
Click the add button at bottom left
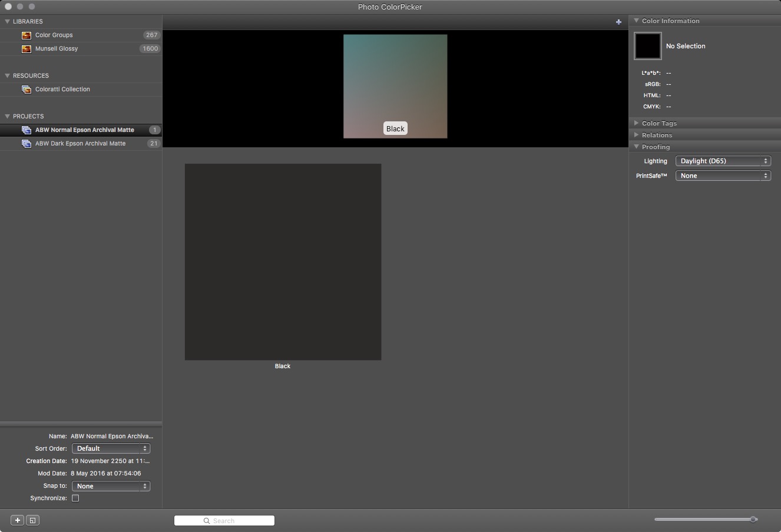tap(18, 520)
